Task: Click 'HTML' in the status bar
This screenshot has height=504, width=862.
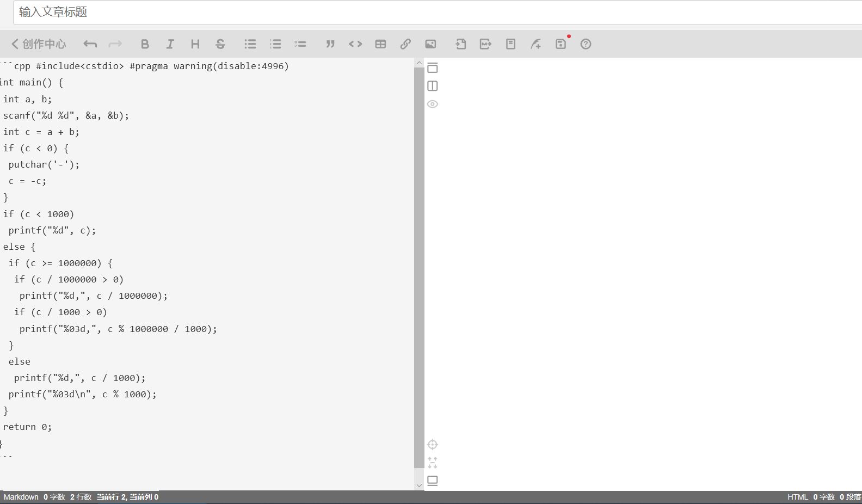Action: tap(798, 497)
